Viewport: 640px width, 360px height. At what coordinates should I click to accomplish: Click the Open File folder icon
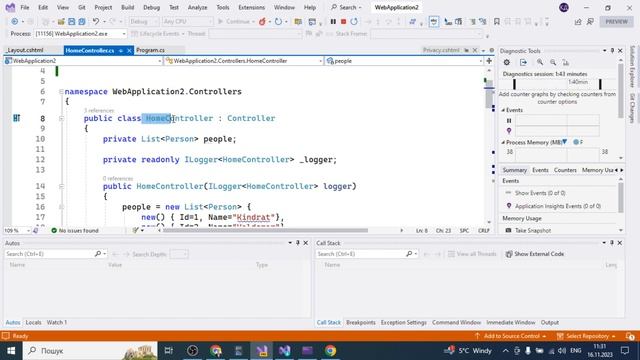click(61, 22)
